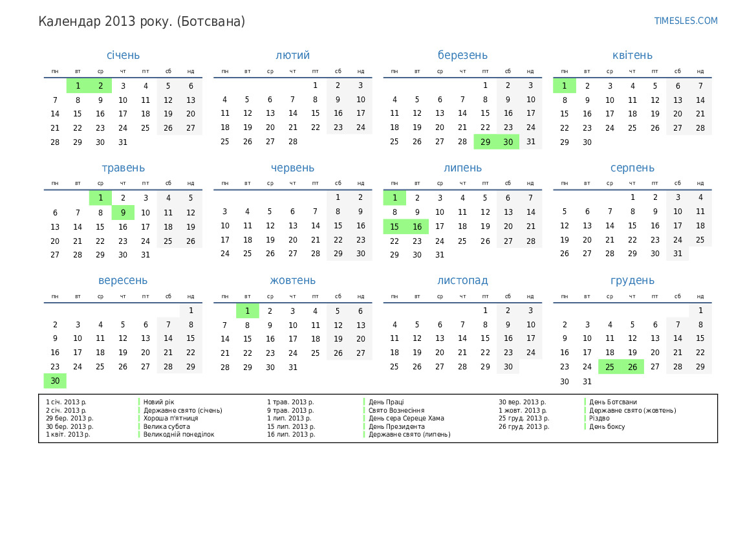756x535 pixels.
Task: Click the legend entry 'Різдво'
Action: click(x=599, y=419)
